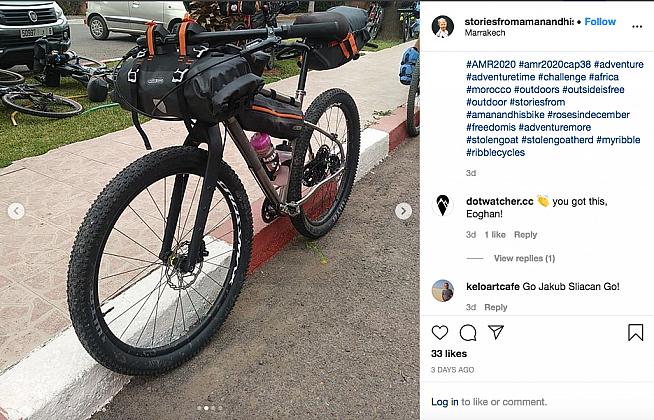Viewport: 654px width, 420px height.
Task: Reply to the dotwatcher.cc comment
Action: pyautogui.click(x=526, y=235)
